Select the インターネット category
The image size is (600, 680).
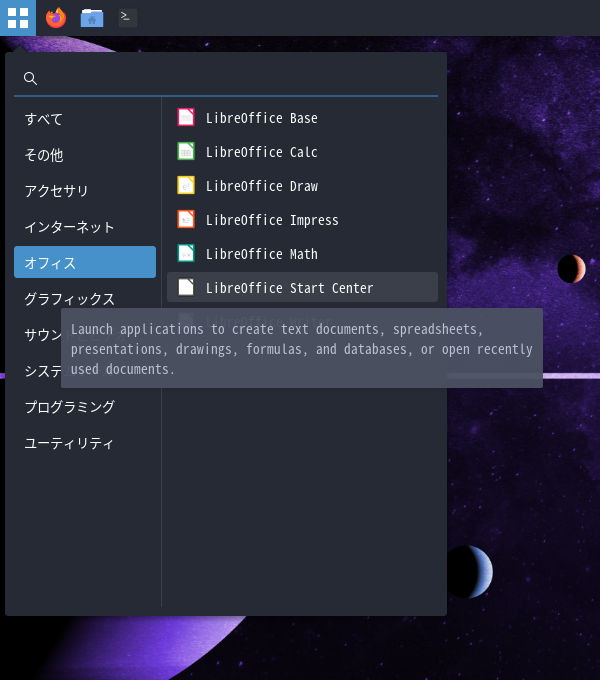point(85,226)
